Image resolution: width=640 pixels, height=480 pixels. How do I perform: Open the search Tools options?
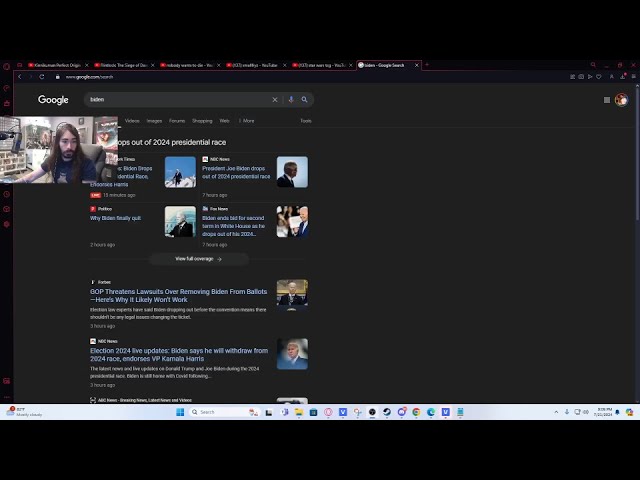pyautogui.click(x=306, y=121)
